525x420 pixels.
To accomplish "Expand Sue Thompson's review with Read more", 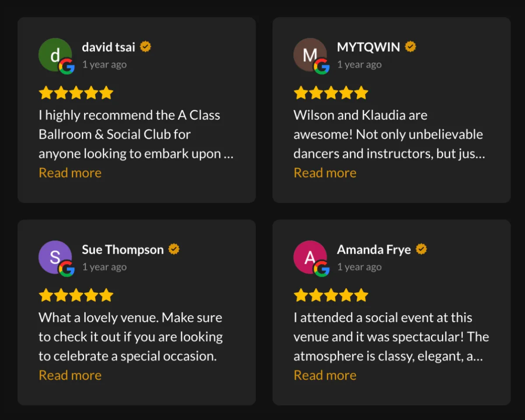I will coord(70,375).
